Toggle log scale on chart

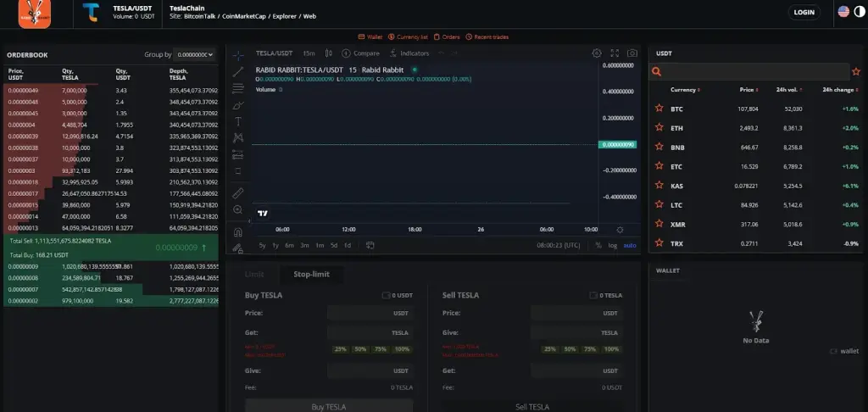pos(612,245)
